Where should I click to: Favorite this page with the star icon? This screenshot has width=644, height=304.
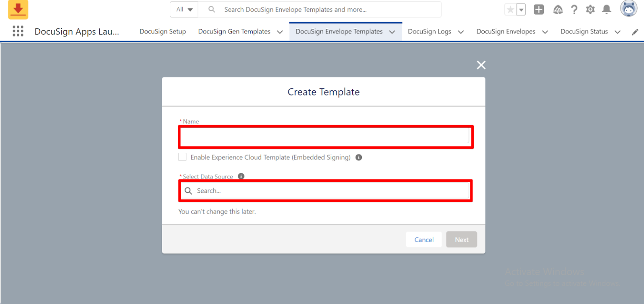point(511,9)
